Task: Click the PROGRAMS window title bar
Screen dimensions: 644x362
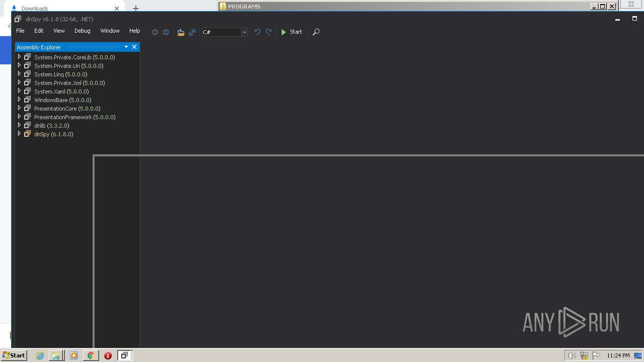Action: pos(403,6)
